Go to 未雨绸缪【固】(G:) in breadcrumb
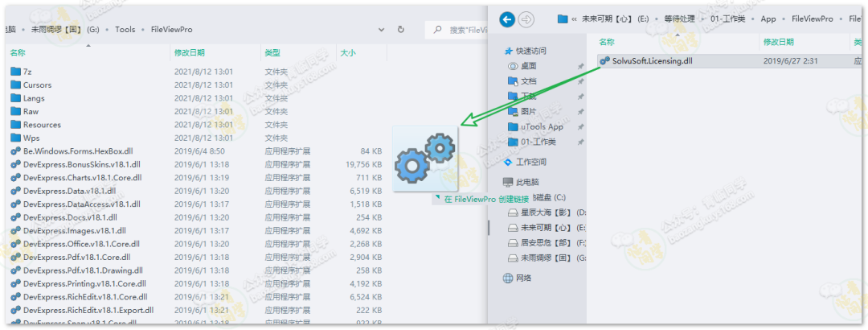Viewport: 868px width, 330px height. point(65,30)
